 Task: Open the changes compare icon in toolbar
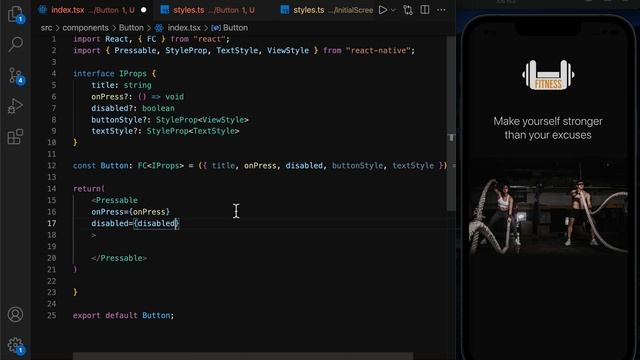pyautogui.click(x=408, y=10)
